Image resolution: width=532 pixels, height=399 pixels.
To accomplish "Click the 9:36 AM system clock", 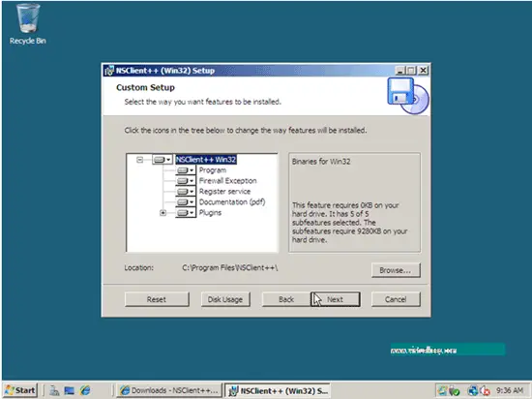I will coord(510,390).
